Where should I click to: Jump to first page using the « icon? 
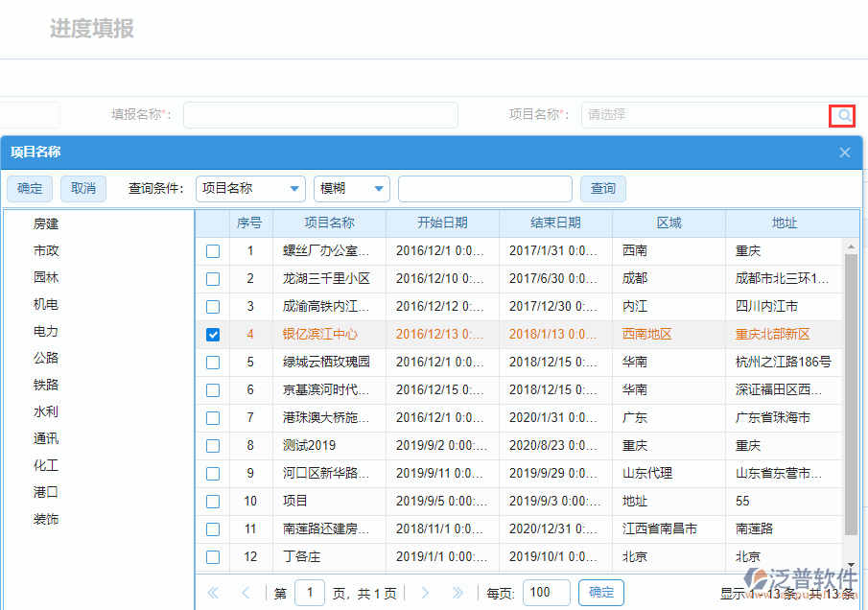point(213,593)
